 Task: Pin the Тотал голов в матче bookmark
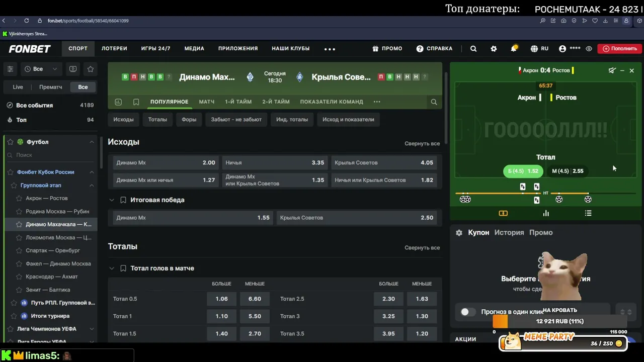click(123, 268)
